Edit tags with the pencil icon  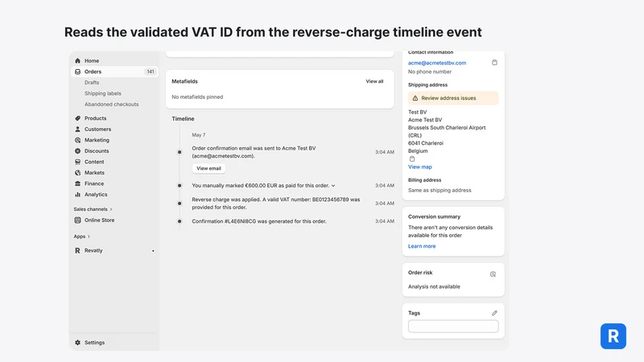tap(494, 313)
